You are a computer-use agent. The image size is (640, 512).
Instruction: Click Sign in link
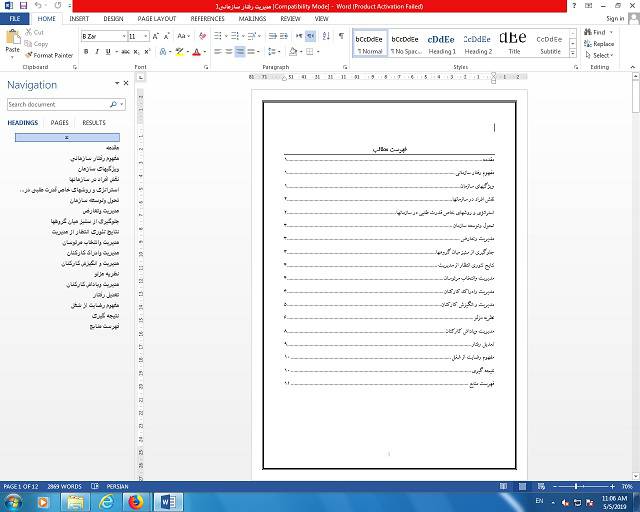[615, 18]
